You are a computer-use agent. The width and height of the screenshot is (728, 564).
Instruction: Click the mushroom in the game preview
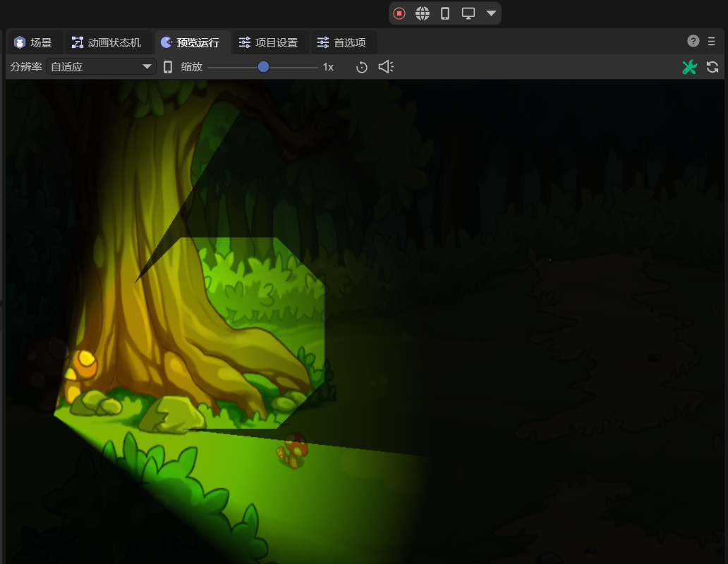[x=293, y=450]
